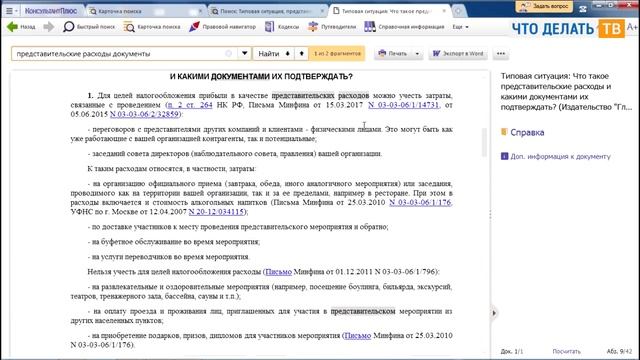
Task: Click the Посчитать status bar item
Action: point(566,351)
